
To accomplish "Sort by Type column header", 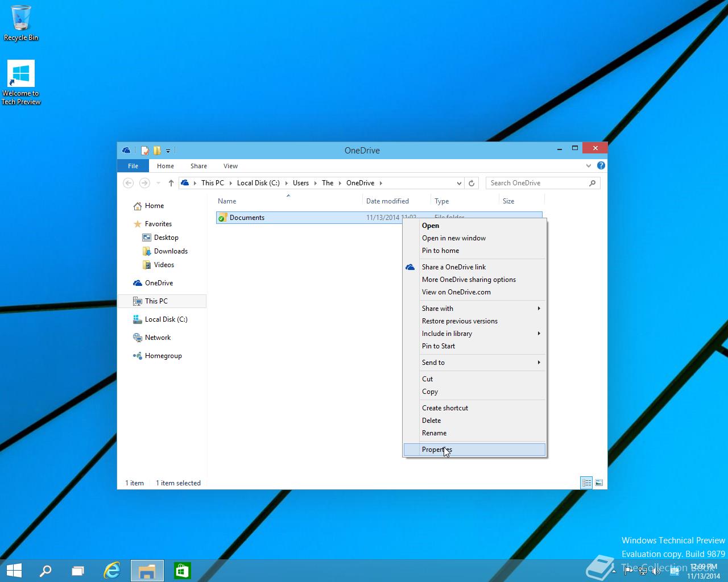I will [465, 201].
